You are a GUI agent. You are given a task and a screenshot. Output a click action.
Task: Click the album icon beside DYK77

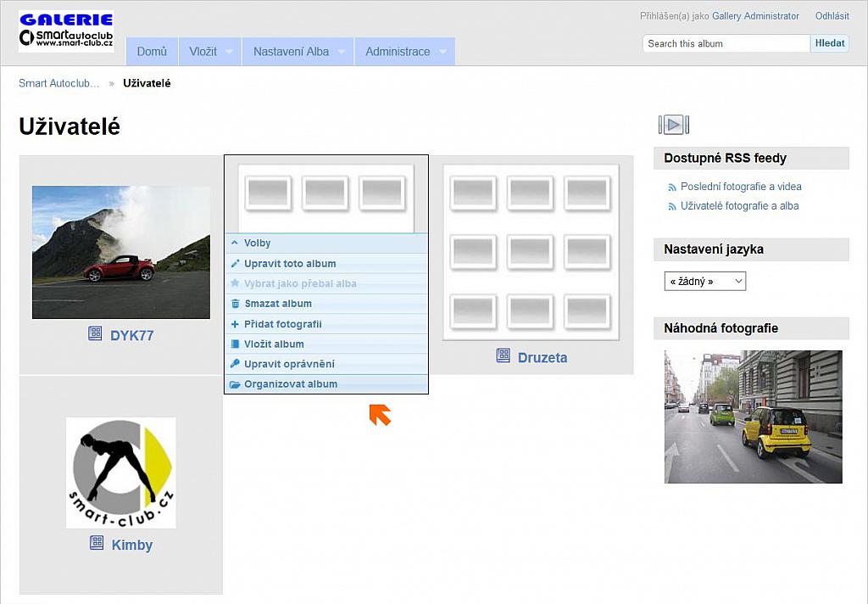tap(95, 333)
